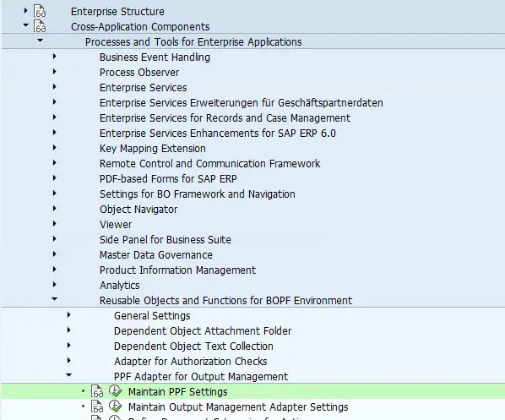Select the Viewer label

pyautogui.click(x=116, y=224)
